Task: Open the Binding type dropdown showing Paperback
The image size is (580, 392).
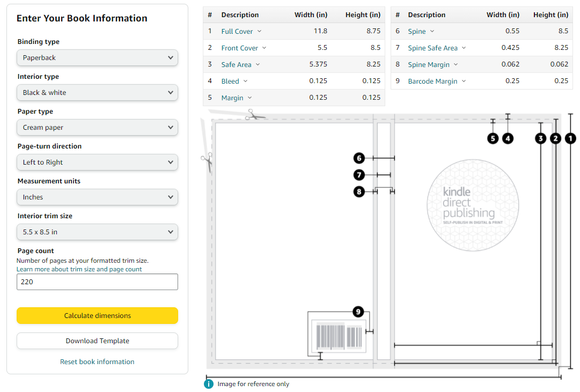Action: coord(97,58)
